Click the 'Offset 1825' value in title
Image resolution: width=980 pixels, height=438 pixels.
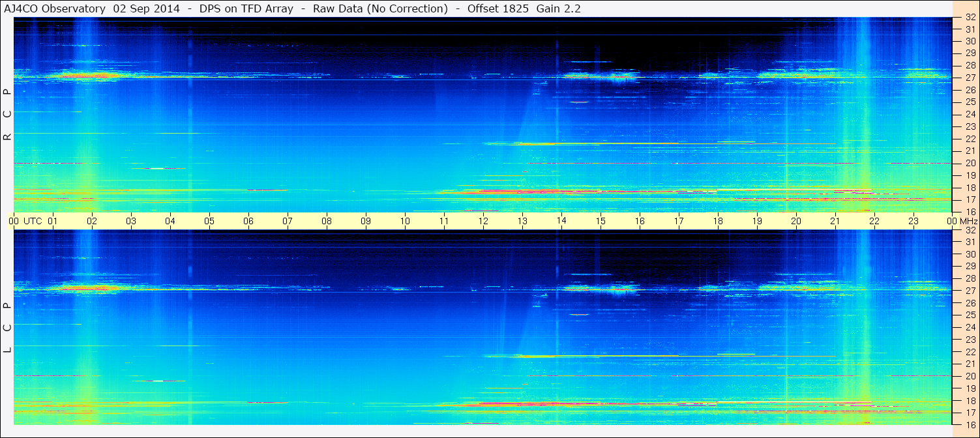[497, 9]
